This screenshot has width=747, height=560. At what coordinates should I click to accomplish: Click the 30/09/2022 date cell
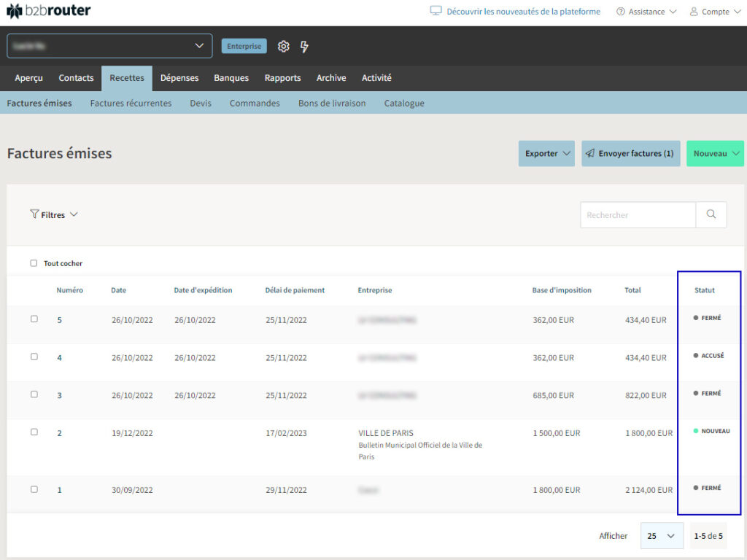pos(133,490)
